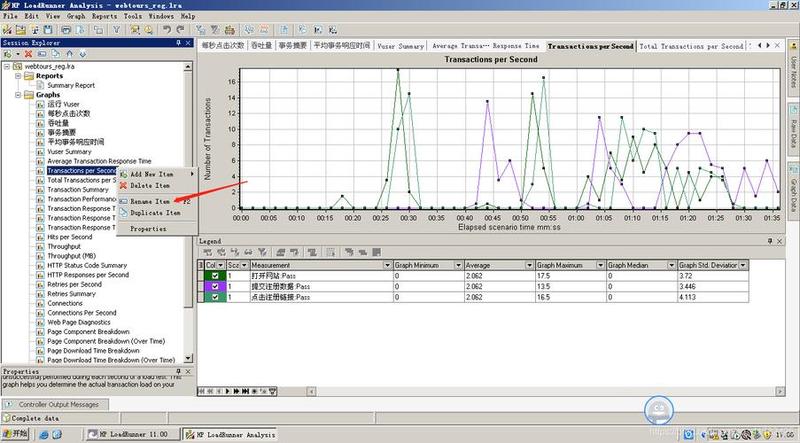Open Add New Item submenu
The image size is (800, 443).
[x=157, y=174]
